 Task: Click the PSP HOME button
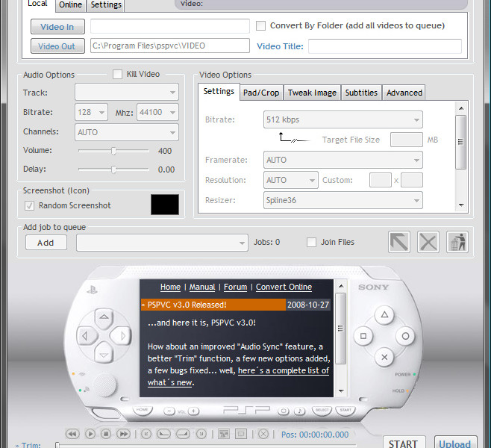pos(143,410)
